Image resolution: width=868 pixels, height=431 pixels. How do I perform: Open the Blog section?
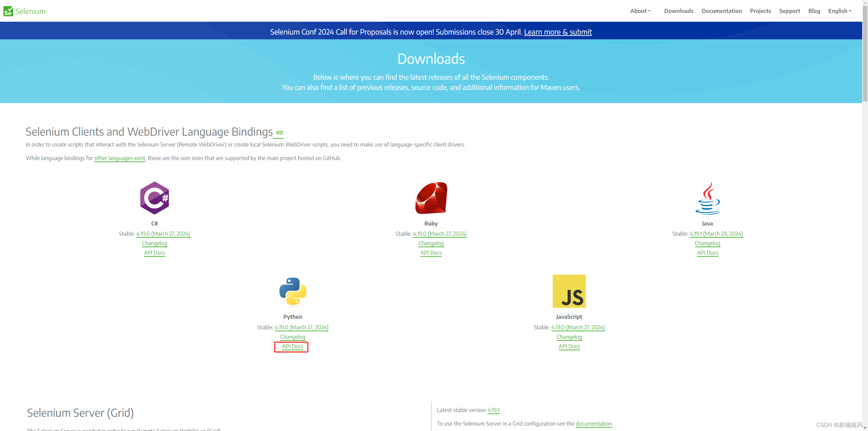coord(814,11)
